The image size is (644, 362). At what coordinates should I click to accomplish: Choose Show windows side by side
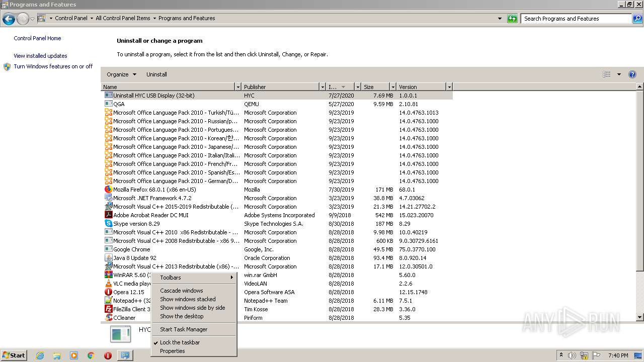(x=193, y=308)
